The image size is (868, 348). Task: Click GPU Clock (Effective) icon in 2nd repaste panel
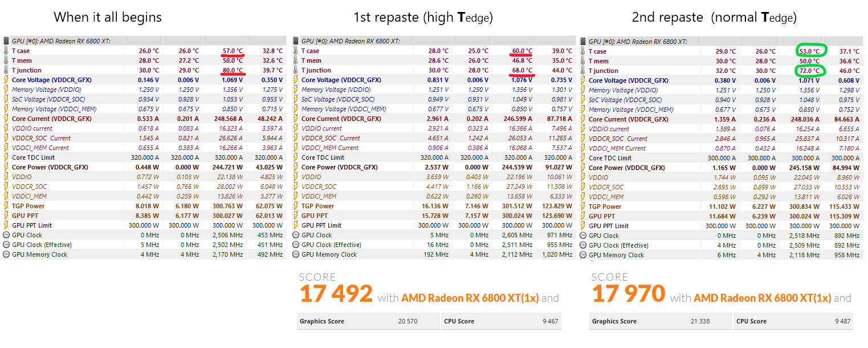click(583, 245)
